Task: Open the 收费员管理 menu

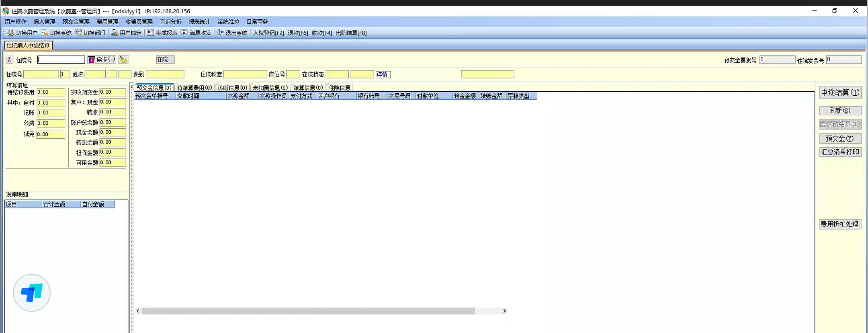Action: pyautogui.click(x=139, y=22)
